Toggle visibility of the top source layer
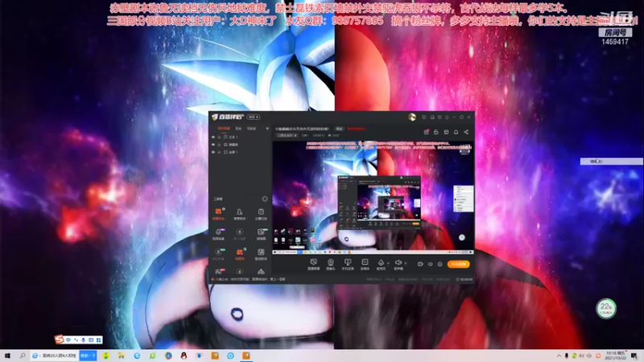This screenshot has width=644, height=362. pyautogui.click(x=213, y=137)
